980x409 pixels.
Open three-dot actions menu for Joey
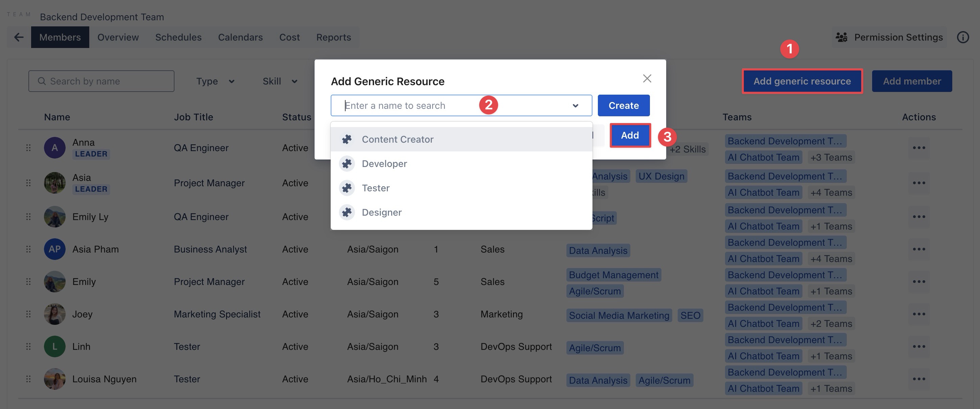coord(918,314)
